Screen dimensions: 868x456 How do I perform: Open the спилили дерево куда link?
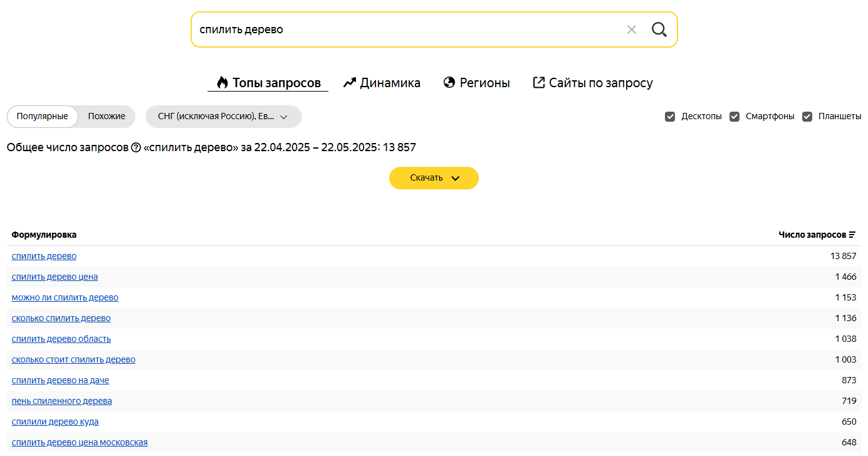55,422
